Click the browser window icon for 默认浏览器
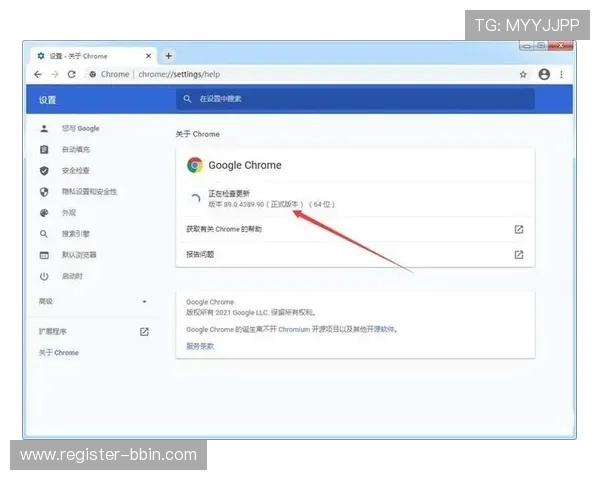The width and height of the screenshot is (600, 480). (44, 255)
